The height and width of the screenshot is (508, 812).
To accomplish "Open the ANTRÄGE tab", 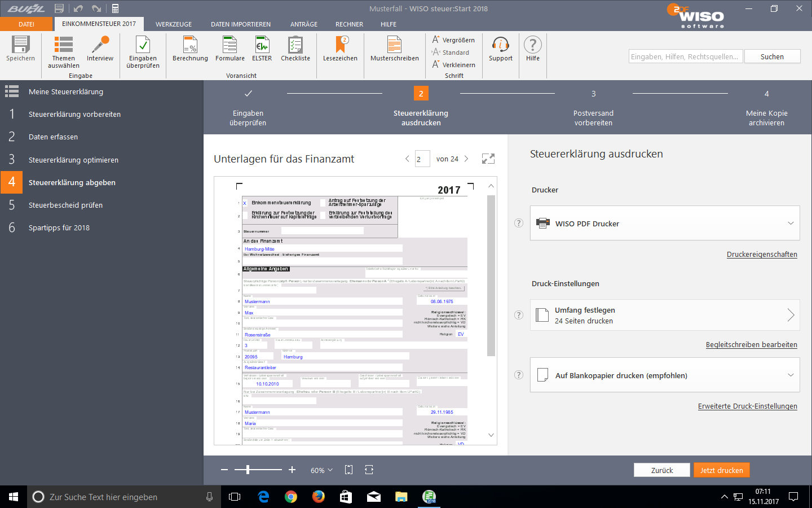I will [304, 24].
